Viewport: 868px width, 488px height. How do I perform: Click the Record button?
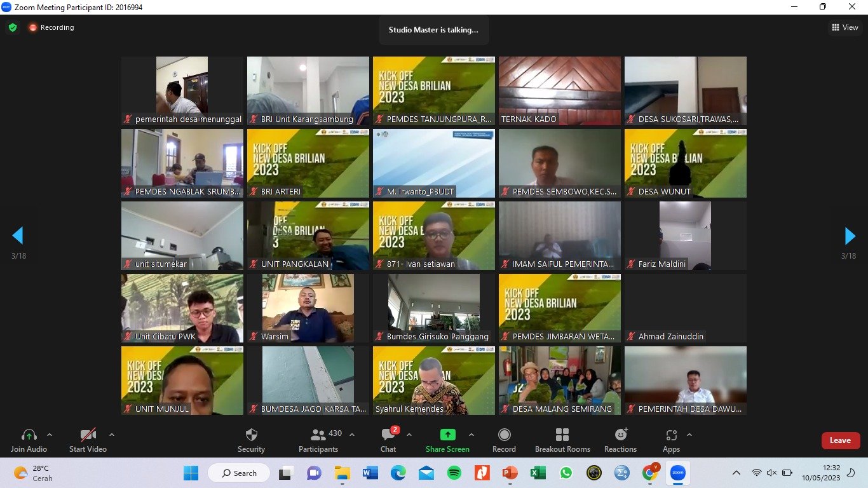tap(504, 440)
